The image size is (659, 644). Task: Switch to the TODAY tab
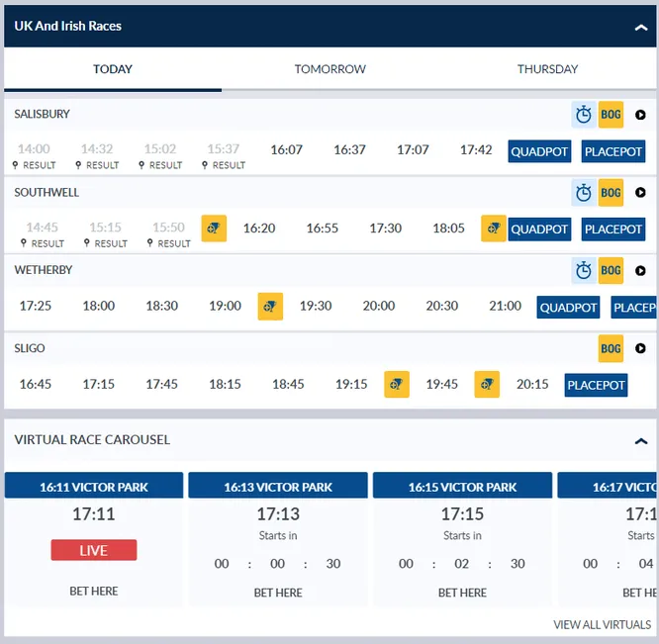click(x=113, y=69)
